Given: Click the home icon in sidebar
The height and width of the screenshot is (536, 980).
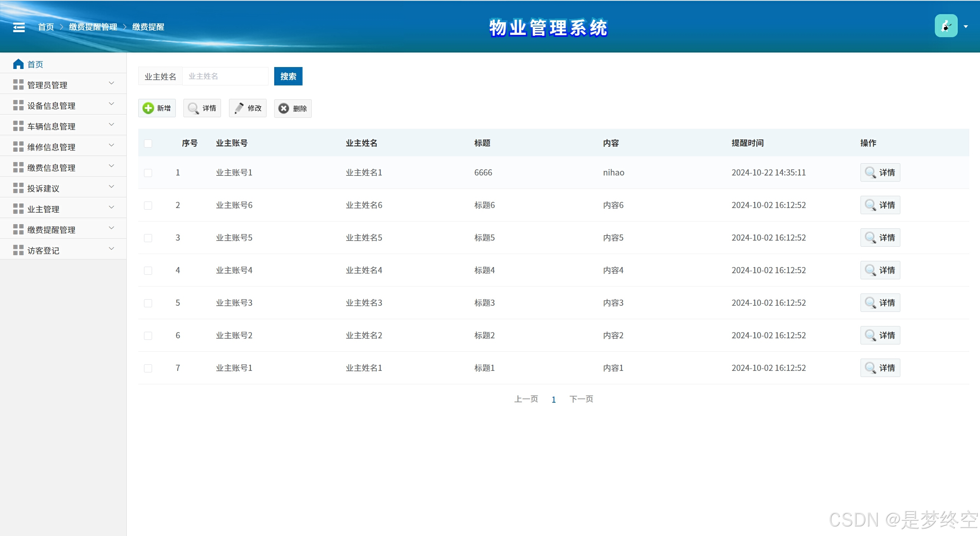Looking at the screenshot, I should 18,64.
